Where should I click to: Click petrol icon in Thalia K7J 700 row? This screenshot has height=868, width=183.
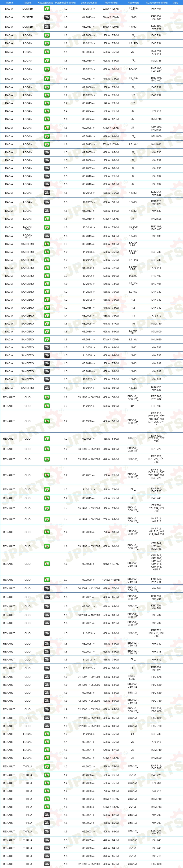point(47,783)
